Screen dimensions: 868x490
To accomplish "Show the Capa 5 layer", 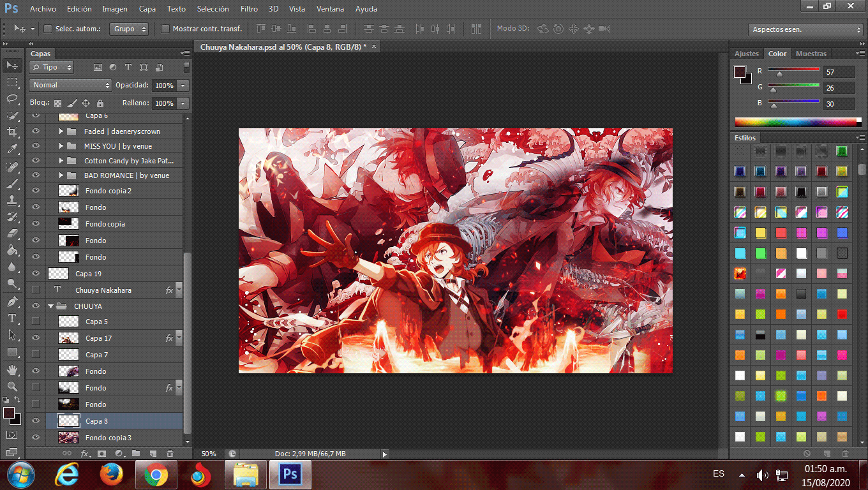I will (x=36, y=322).
